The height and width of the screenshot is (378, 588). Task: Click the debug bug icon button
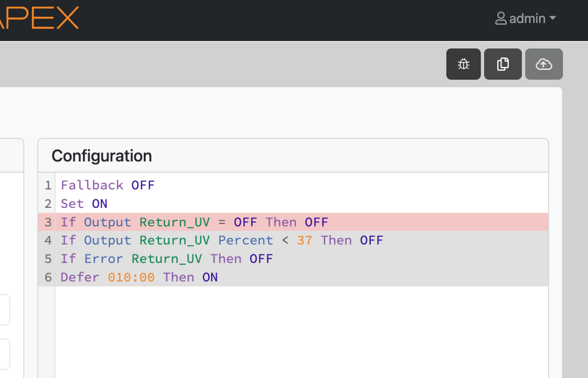(463, 64)
